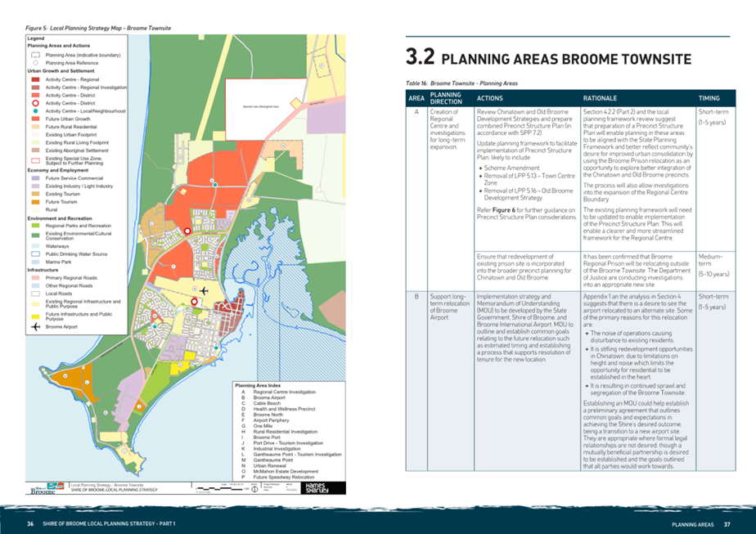The width and height of the screenshot is (756, 534).
Task: Click the 'Environment and Recreation' legend heading
Action: click(x=59, y=218)
